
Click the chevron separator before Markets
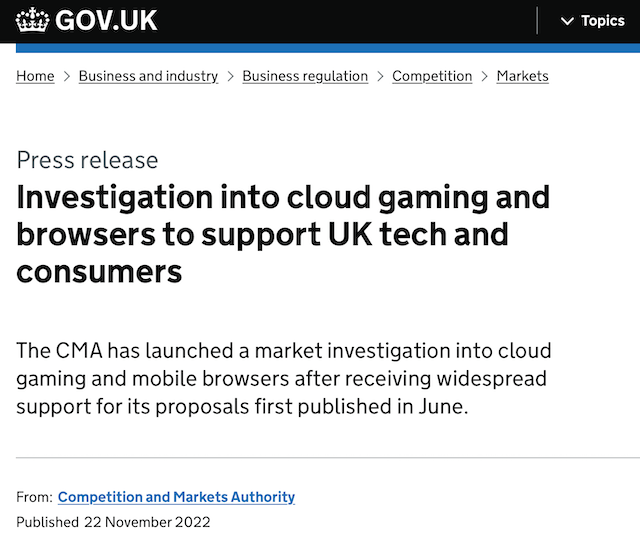pyautogui.click(x=484, y=76)
